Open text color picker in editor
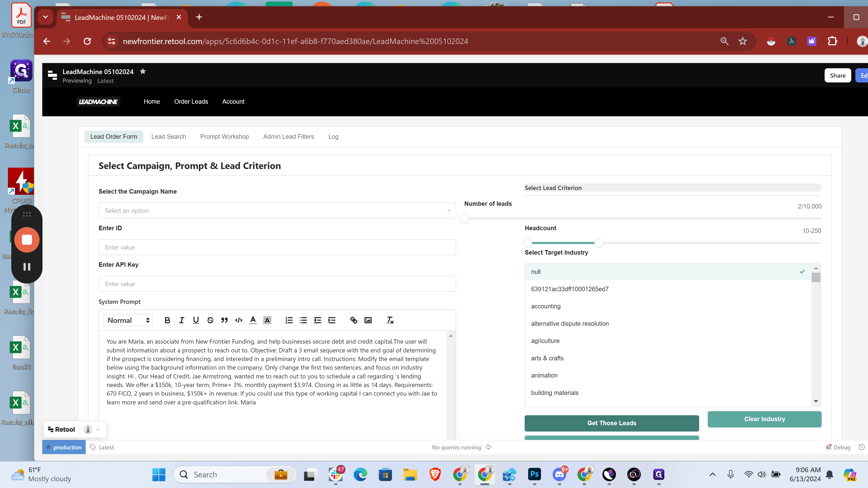Image resolution: width=868 pixels, height=488 pixels. (x=253, y=320)
